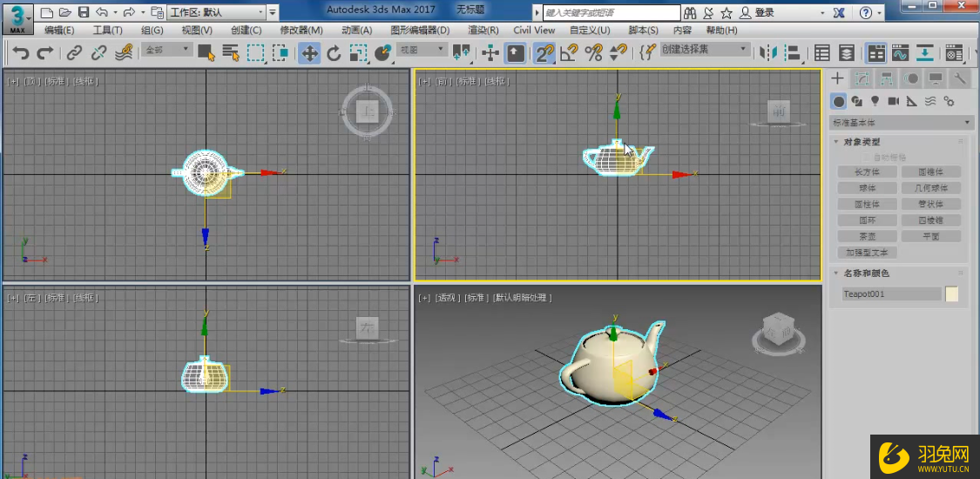
Task: Click the Undo arrow in main toolbar
Action: tap(21, 53)
